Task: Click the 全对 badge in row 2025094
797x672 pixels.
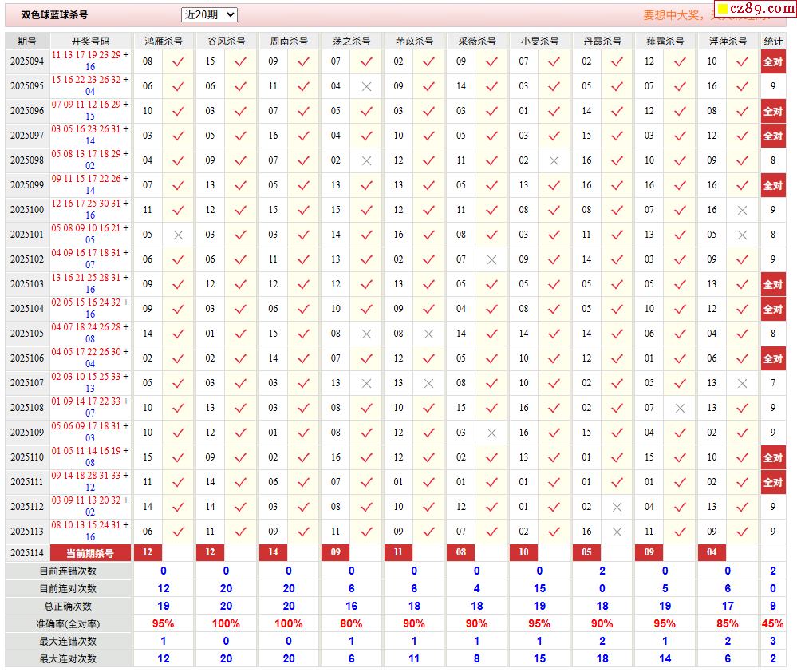Action: pyautogui.click(x=772, y=61)
